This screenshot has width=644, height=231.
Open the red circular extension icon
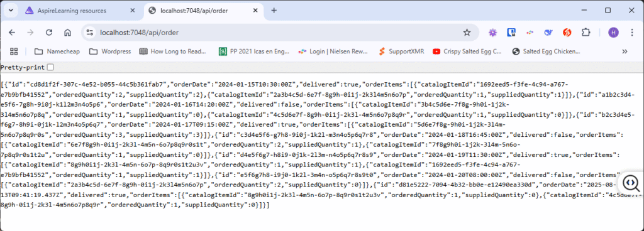coord(567,33)
